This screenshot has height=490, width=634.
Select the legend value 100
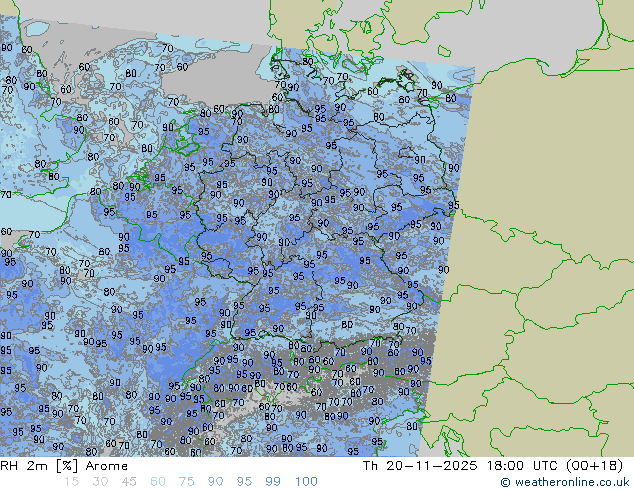coord(306,482)
